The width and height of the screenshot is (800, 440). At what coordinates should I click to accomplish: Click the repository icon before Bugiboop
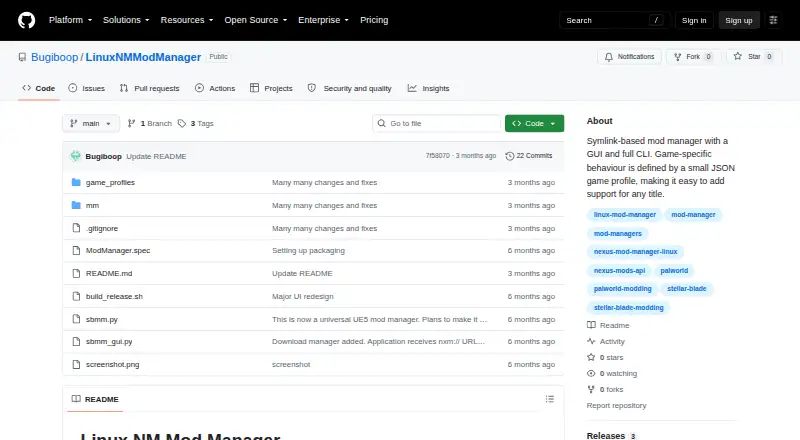coord(22,57)
